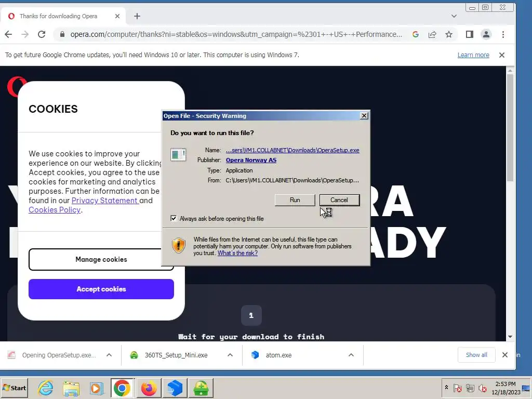Open the Chrome profile avatar
Image resolution: width=532 pixels, height=399 pixels.
tap(486, 34)
